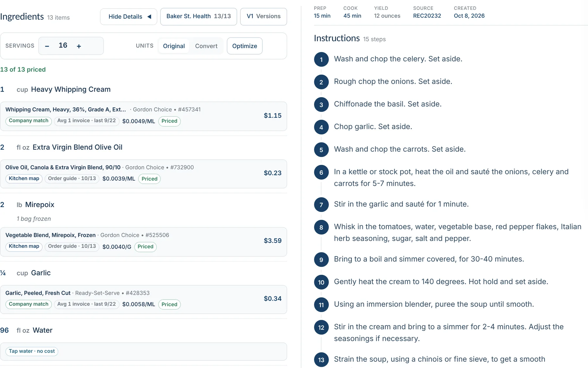Image resolution: width=588 pixels, height=368 pixels.
Task: Click source code REC20232
Action: pyautogui.click(x=427, y=16)
